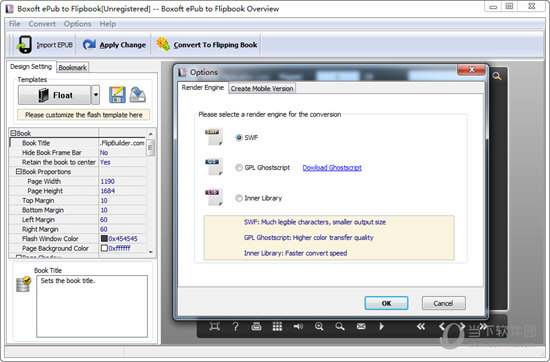Switch to the Design Setting tab

[x=31, y=66]
